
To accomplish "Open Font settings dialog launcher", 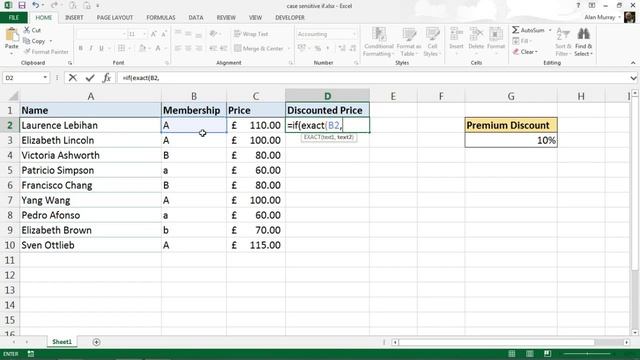I will (167, 63).
